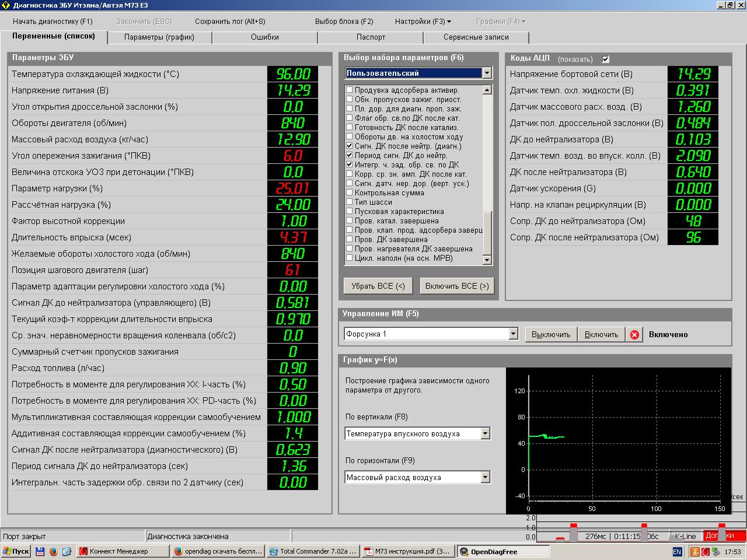Open the Массовый расход воздуха axis dropdown

coord(485,478)
